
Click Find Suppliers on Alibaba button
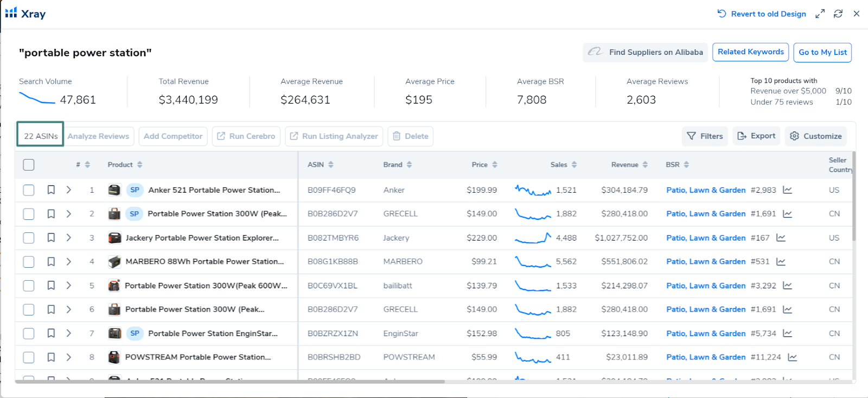646,52
